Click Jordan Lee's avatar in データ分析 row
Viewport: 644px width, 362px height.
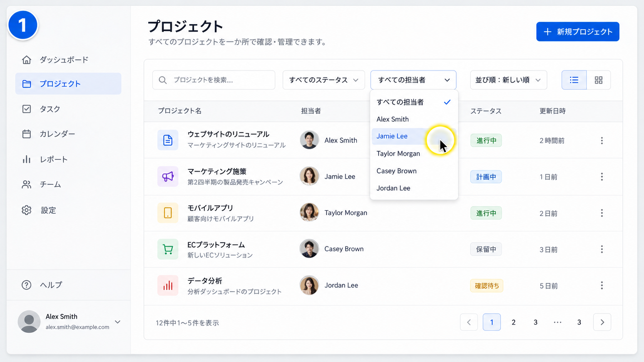point(309,285)
